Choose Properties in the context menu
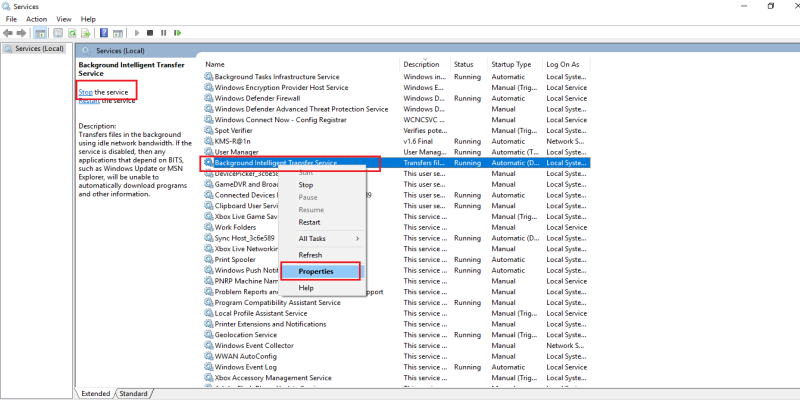 click(322, 271)
